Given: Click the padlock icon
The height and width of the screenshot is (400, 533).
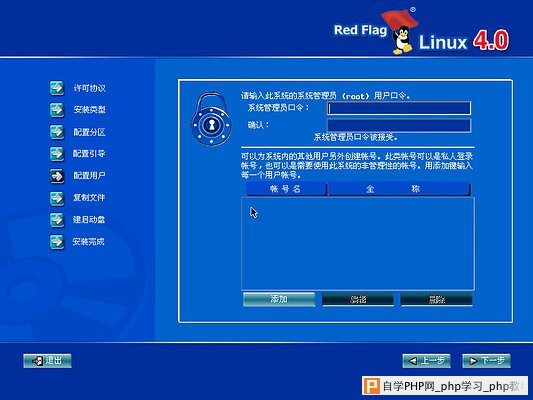Looking at the screenshot, I should point(211,119).
